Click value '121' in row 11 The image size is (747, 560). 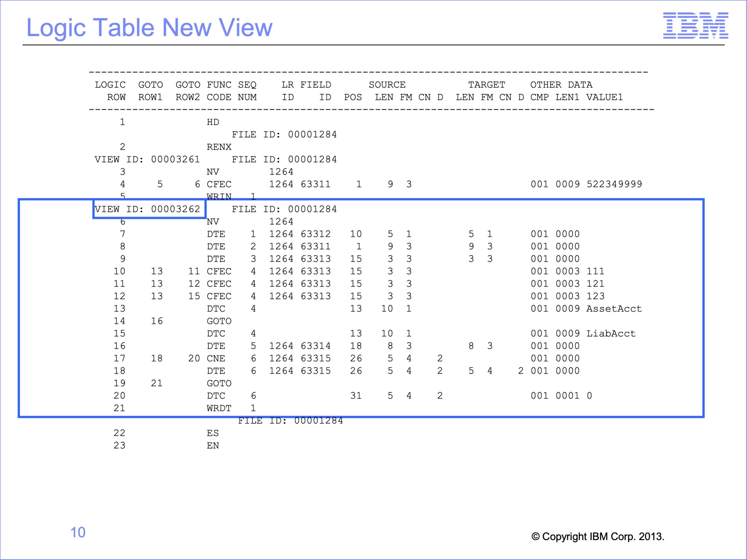tap(595, 284)
